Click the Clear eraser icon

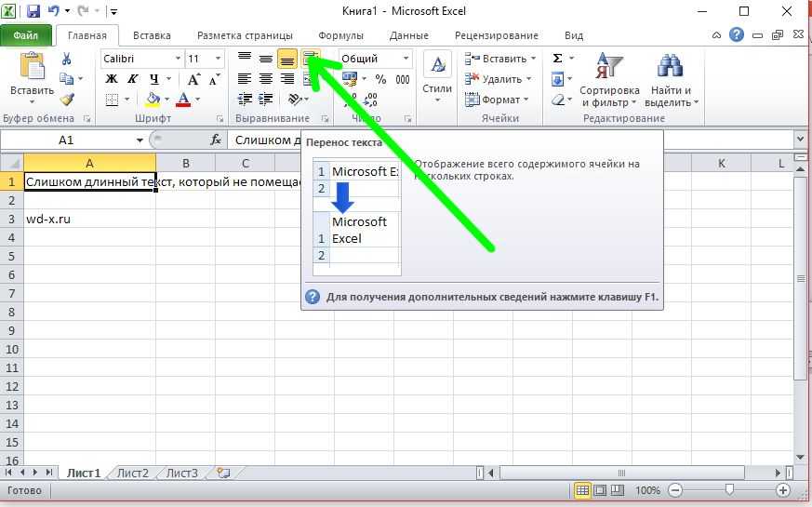[x=558, y=100]
